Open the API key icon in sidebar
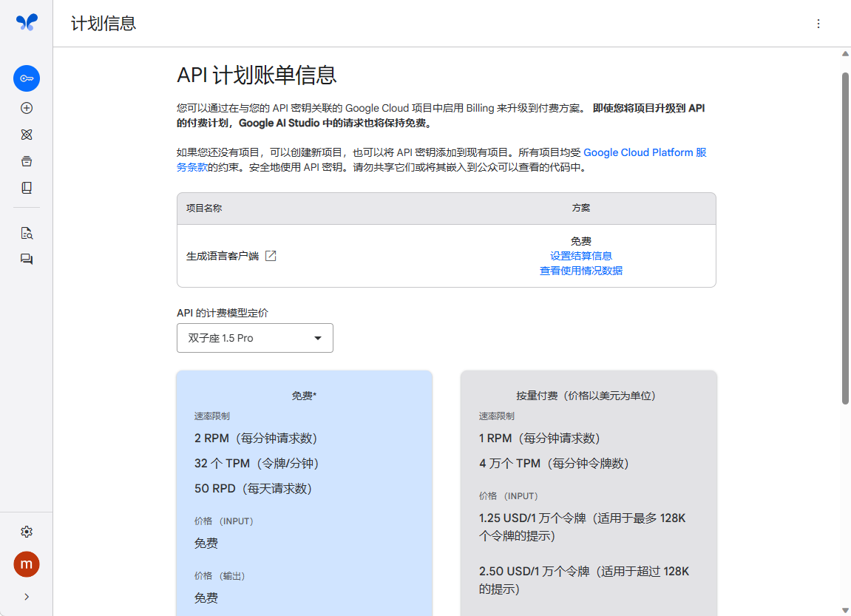 click(x=27, y=78)
